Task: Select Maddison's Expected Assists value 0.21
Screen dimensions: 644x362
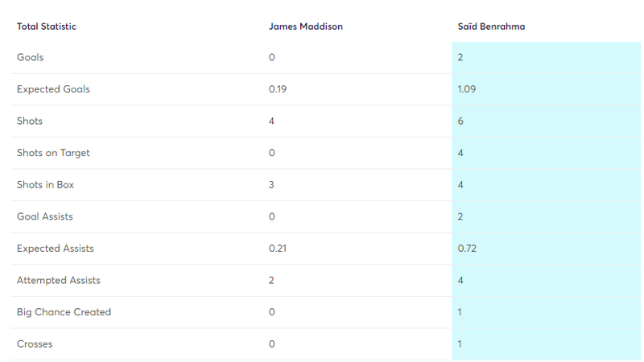Action: (x=278, y=249)
